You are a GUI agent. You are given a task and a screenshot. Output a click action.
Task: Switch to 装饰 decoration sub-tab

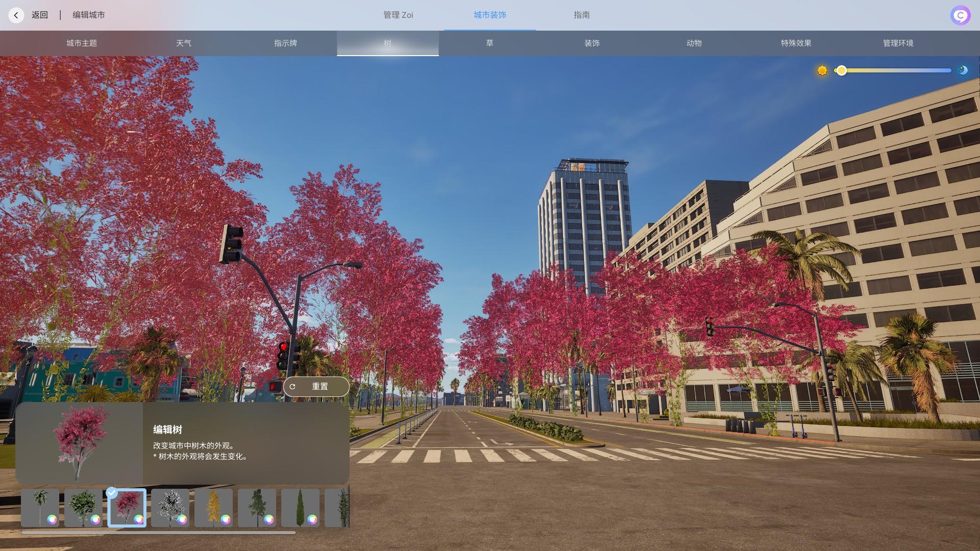pyautogui.click(x=592, y=43)
